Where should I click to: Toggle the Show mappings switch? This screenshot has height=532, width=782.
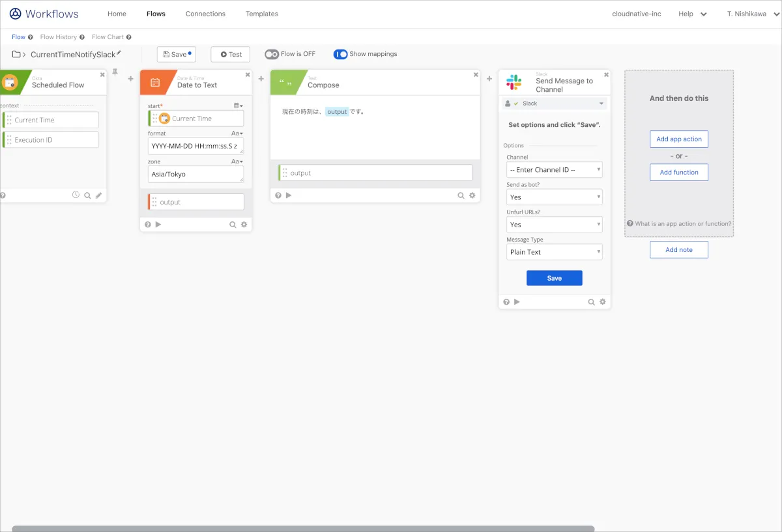click(x=340, y=55)
